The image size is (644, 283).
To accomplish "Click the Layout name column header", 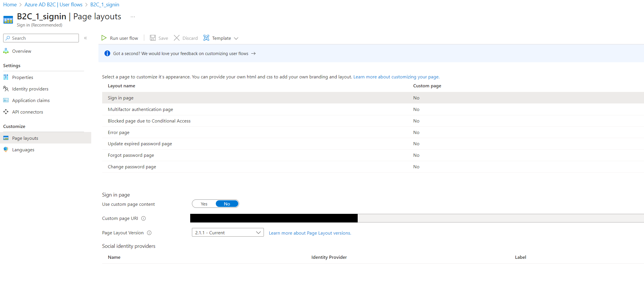I will pyautogui.click(x=121, y=86).
